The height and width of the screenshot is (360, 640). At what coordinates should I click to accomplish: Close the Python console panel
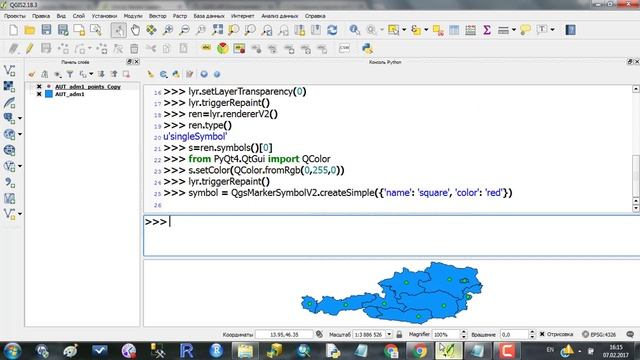pyautogui.click(x=637, y=62)
